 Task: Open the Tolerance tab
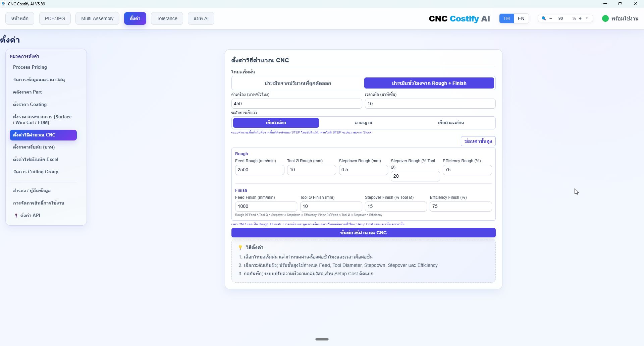pyautogui.click(x=167, y=18)
